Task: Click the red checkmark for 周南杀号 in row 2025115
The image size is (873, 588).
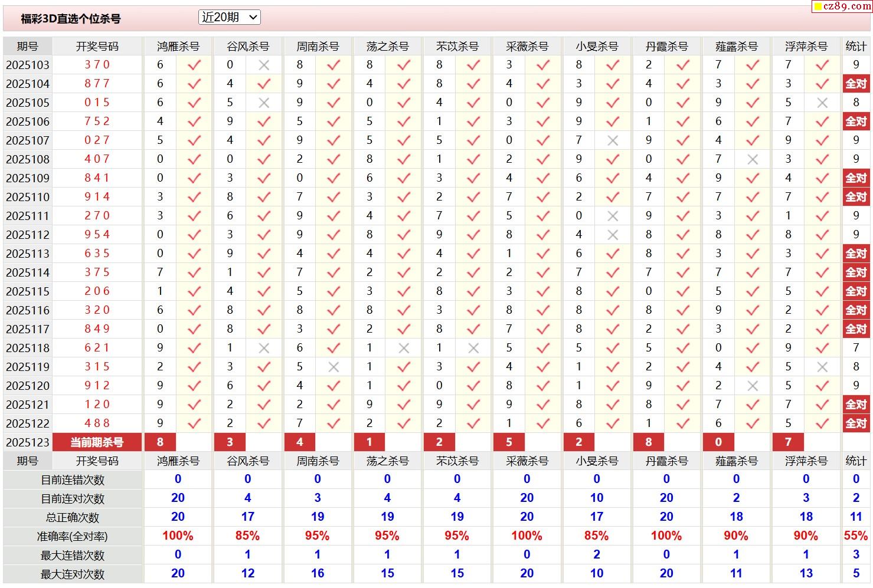Action: (x=333, y=292)
